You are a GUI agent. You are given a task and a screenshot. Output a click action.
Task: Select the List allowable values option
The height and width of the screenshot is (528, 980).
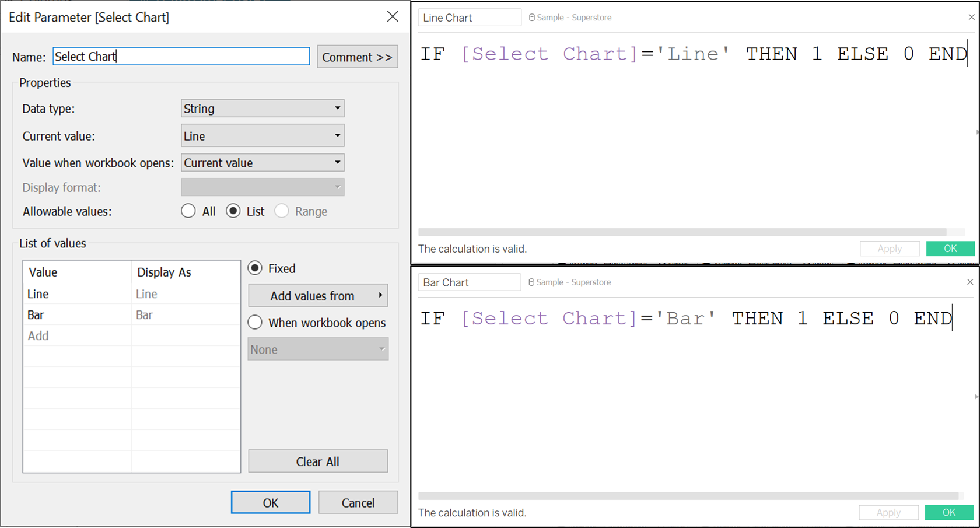click(x=233, y=211)
